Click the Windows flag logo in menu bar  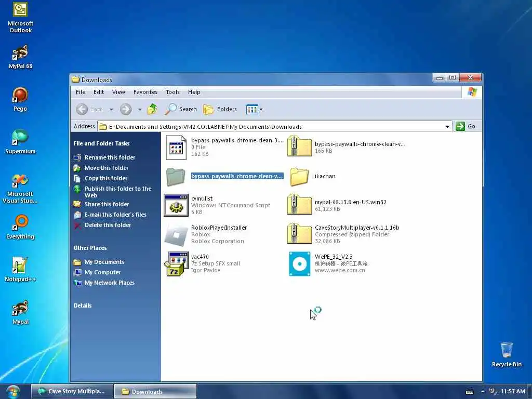point(472,92)
